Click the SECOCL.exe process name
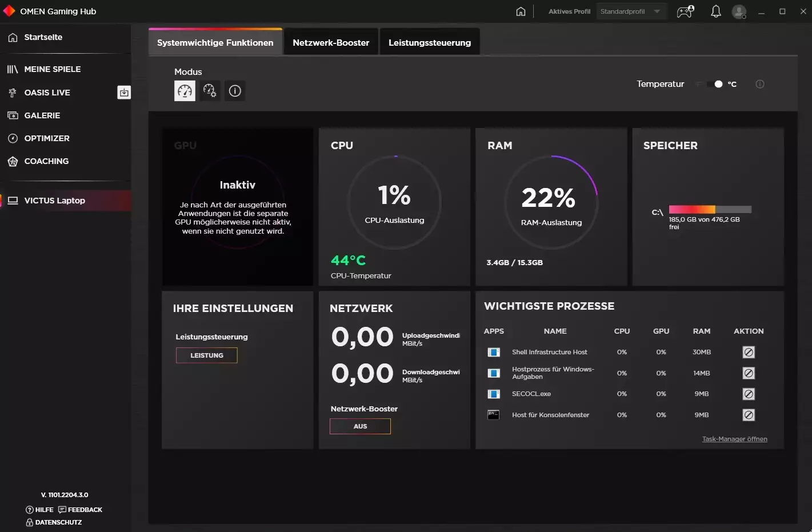The height and width of the screenshot is (532, 812). pos(531,394)
